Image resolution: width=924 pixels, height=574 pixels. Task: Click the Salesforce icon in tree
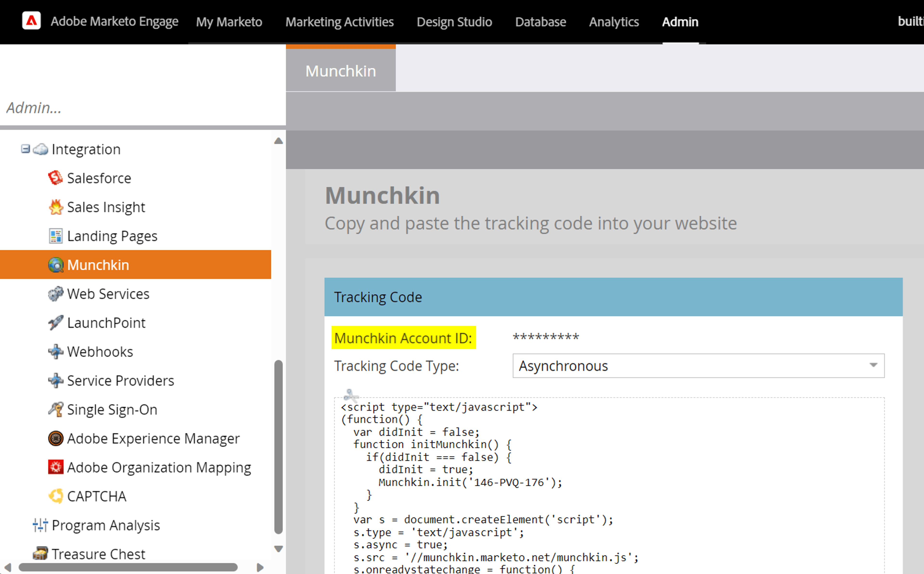coord(56,178)
